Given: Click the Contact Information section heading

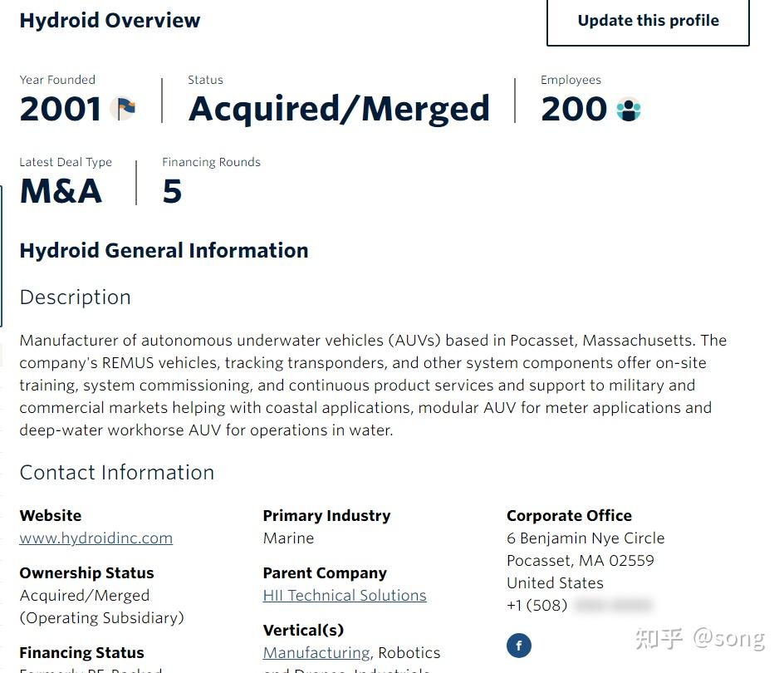Looking at the screenshot, I should [x=117, y=473].
